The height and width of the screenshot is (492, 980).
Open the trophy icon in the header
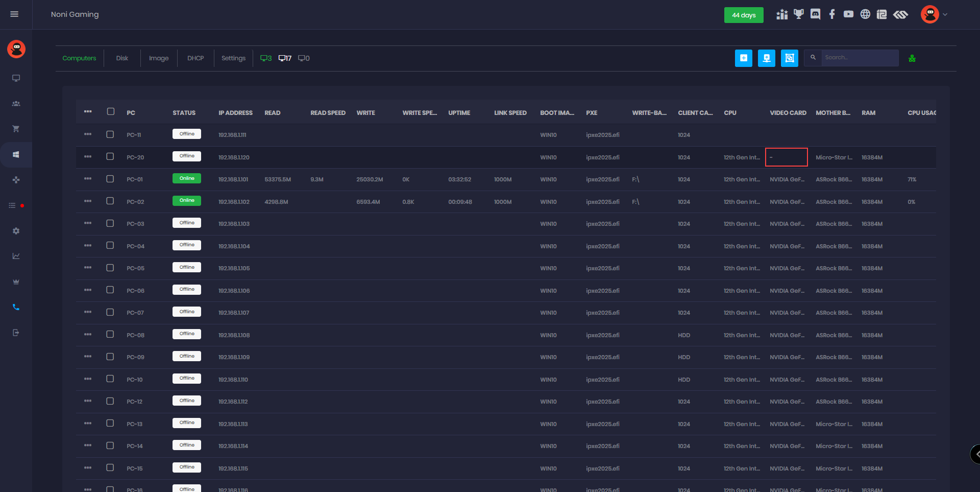point(799,14)
